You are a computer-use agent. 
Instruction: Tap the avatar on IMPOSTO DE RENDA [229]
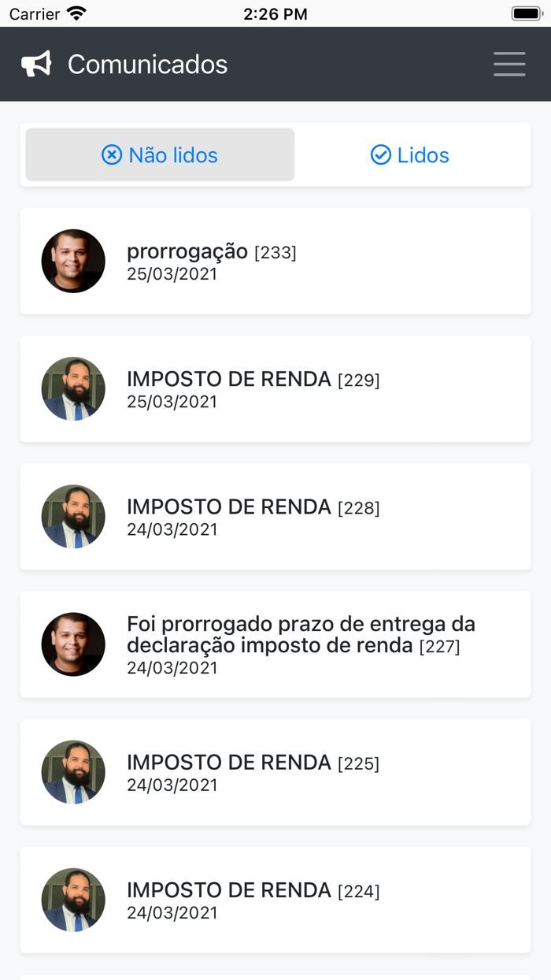click(x=73, y=388)
